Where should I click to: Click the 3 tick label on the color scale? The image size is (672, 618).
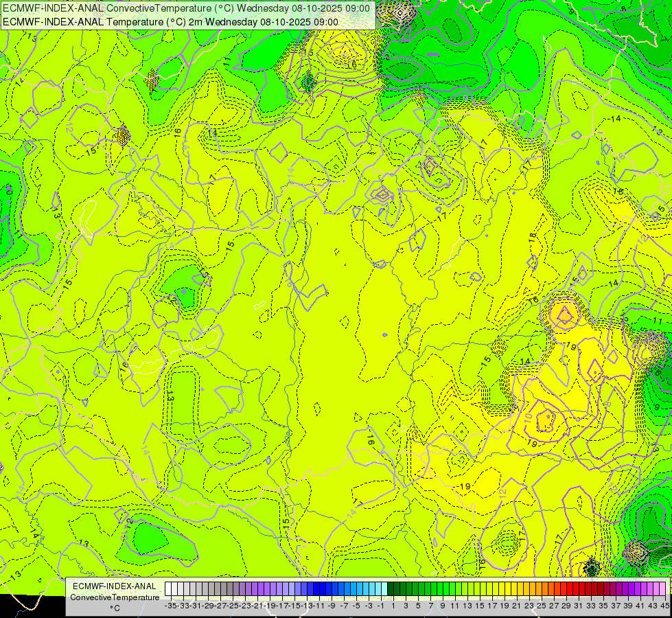pyautogui.click(x=406, y=606)
